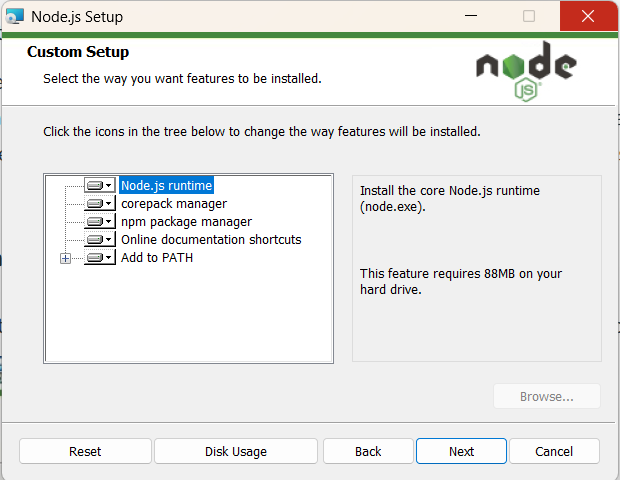Select the corepack manager tree item
Viewport: 620px width, 480px height.
tap(174, 204)
